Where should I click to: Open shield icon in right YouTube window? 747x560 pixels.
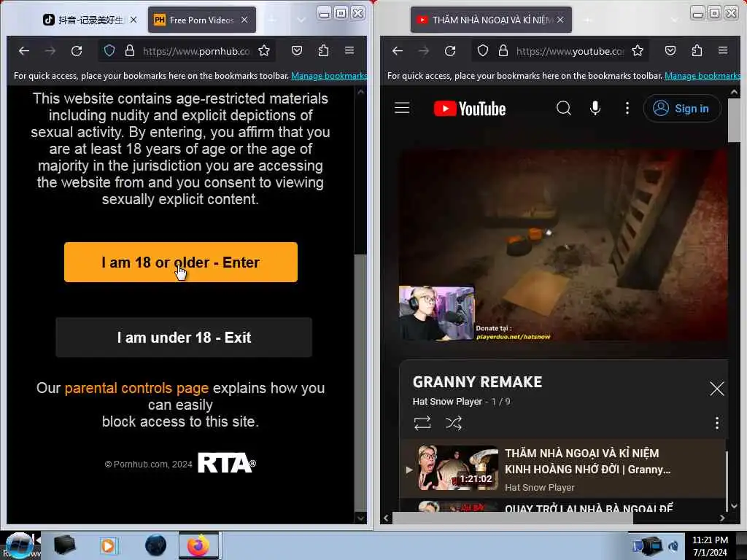tap(483, 50)
